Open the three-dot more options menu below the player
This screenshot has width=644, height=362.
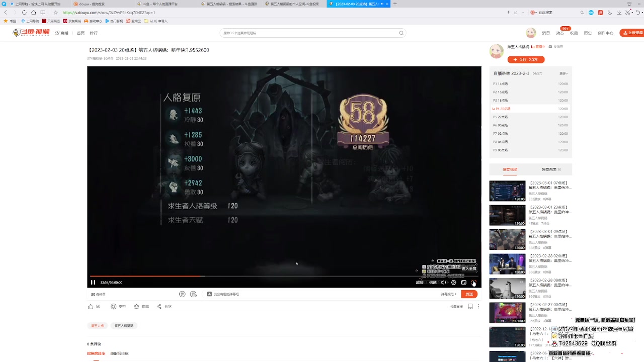478,306
